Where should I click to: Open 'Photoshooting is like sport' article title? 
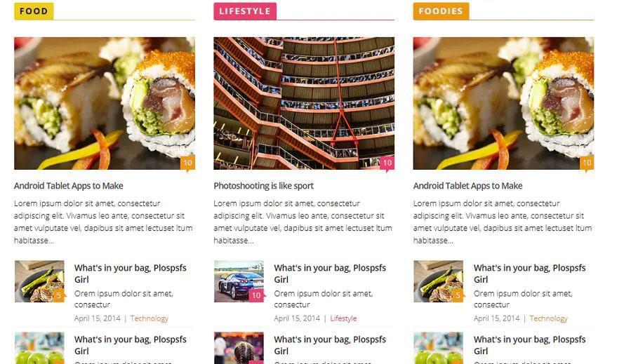(x=264, y=186)
